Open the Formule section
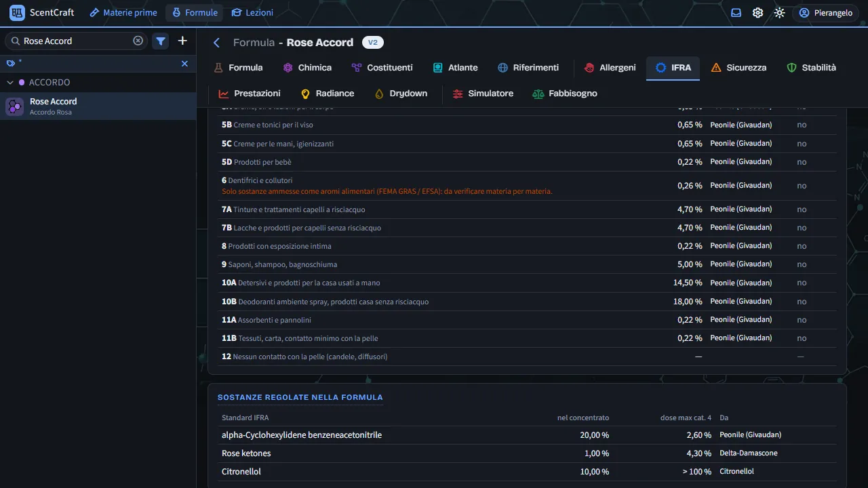Image resolution: width=868 pixels, height=488 pixels. (195, 13)
